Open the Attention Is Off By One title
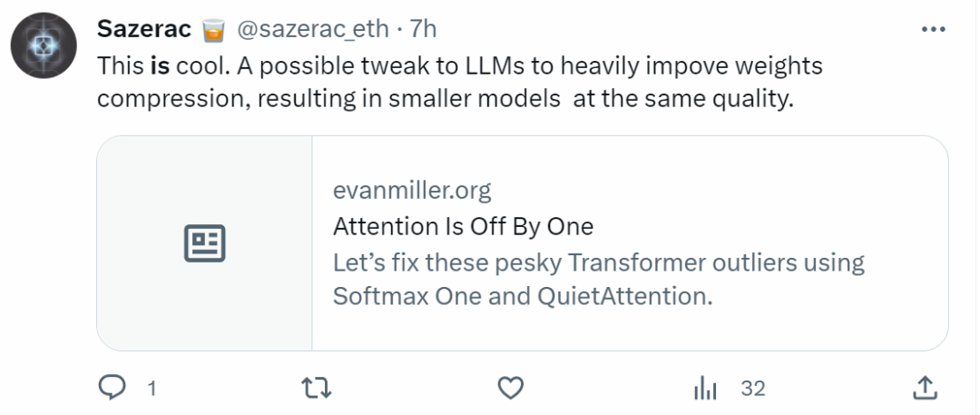 (463, 226)
